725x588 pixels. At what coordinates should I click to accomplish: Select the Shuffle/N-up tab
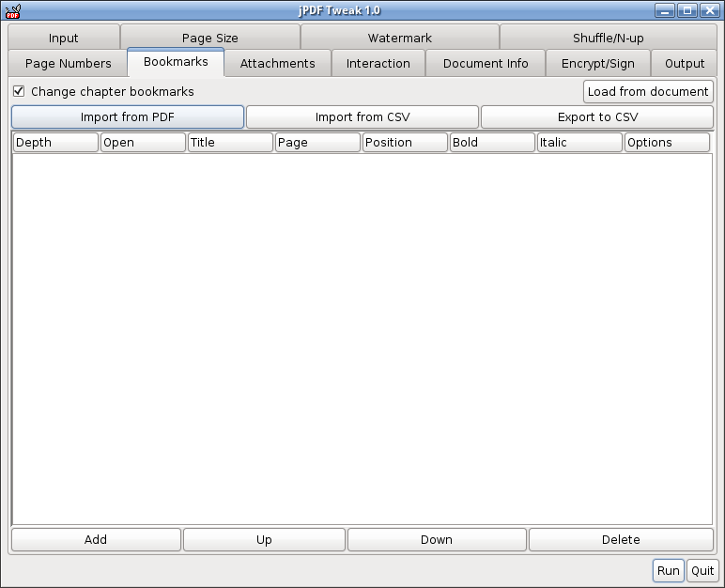click(x=608, y=38)
